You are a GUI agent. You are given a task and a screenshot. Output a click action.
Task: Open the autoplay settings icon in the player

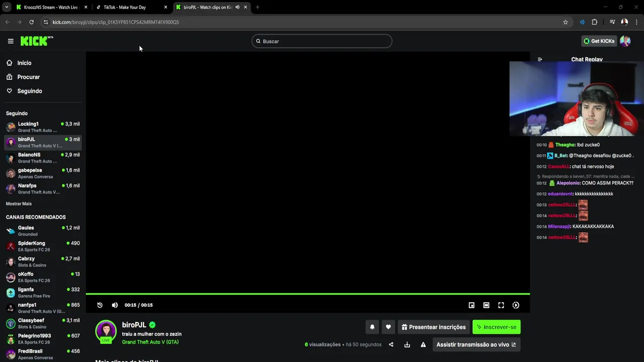click(516, 305)
